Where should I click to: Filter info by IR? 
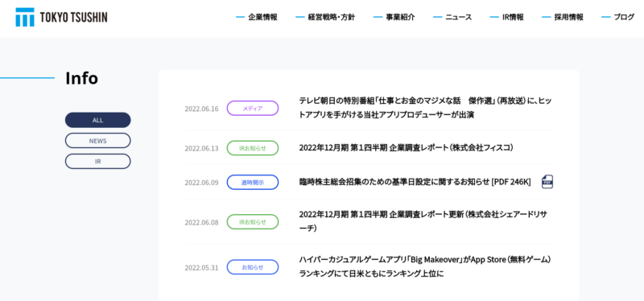point(97,162)
